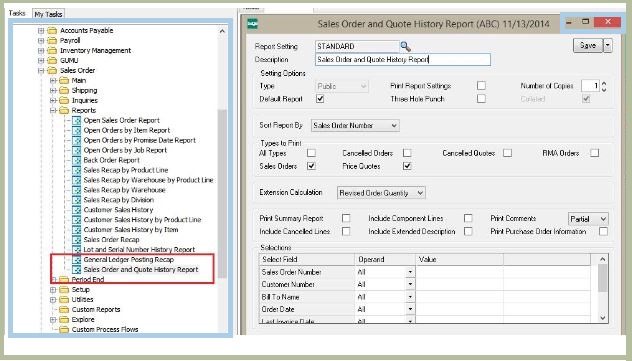This screenshot has width=632, height=361.
Task: Uncheck the Sales Orders checkbox
Action: pyautogui.click(x=311, y=166)
